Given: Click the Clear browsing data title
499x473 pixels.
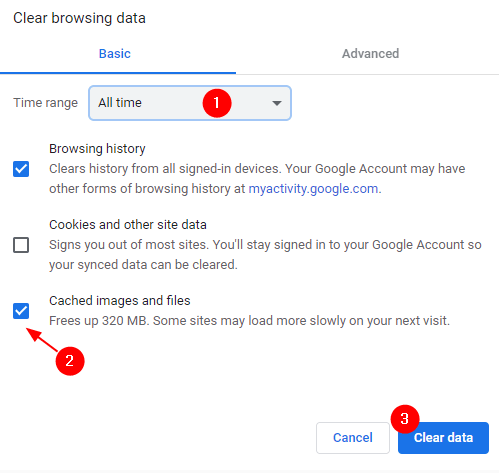Looking at the screenshot, I should [x=79, y=18].
